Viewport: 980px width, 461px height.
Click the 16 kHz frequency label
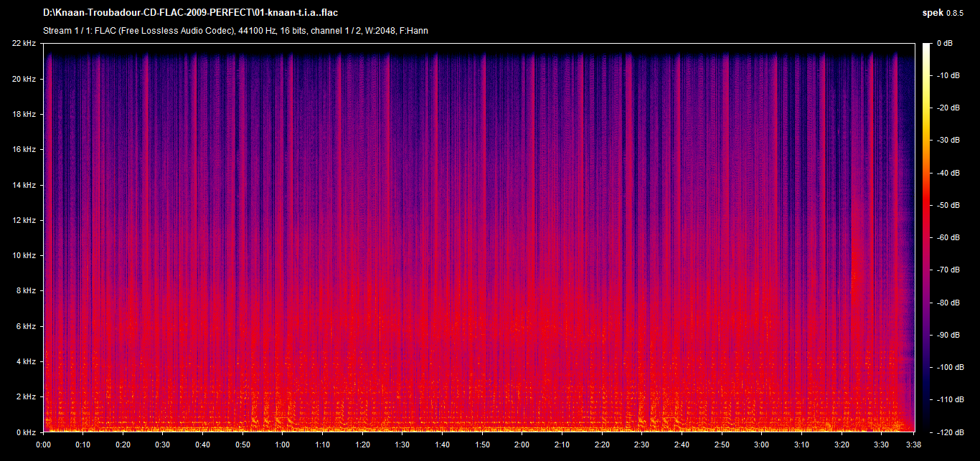point(24,150)
